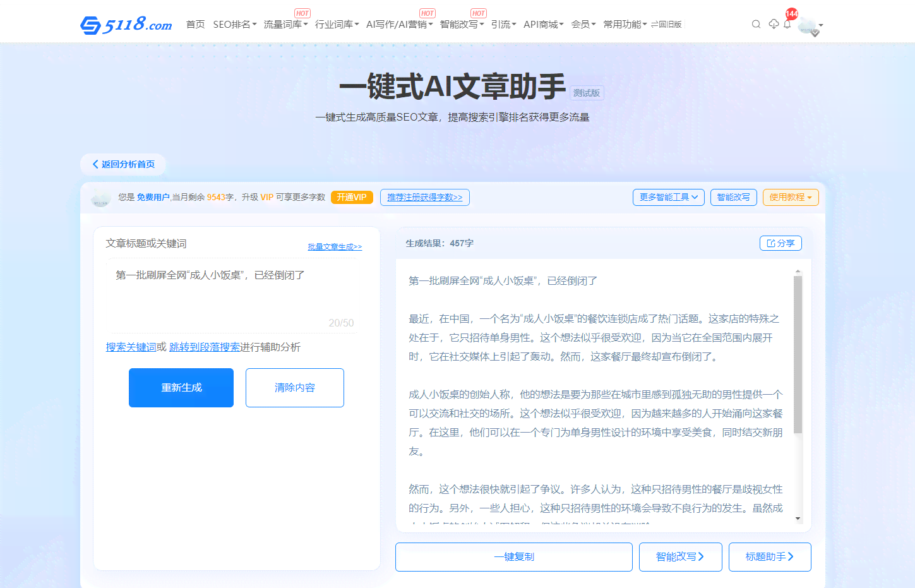
Task: Click scrollbar down arrow in result panel
Action: click(798, 519)
